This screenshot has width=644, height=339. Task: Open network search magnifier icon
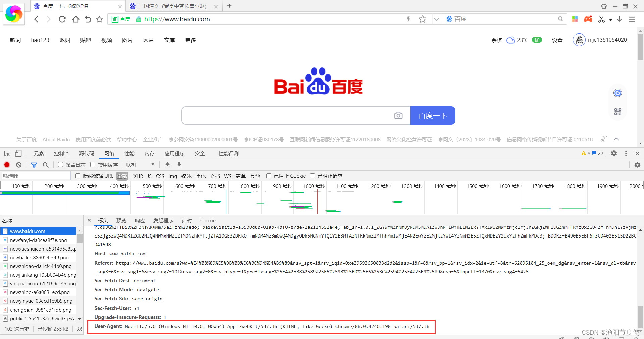tap(46, 165)
